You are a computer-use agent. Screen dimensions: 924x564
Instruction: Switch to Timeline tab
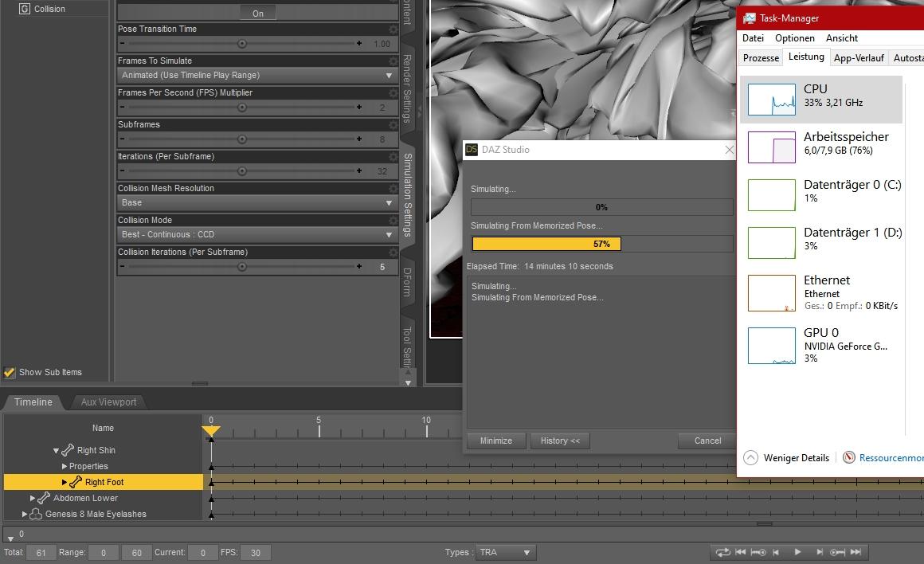click(33, 402)
